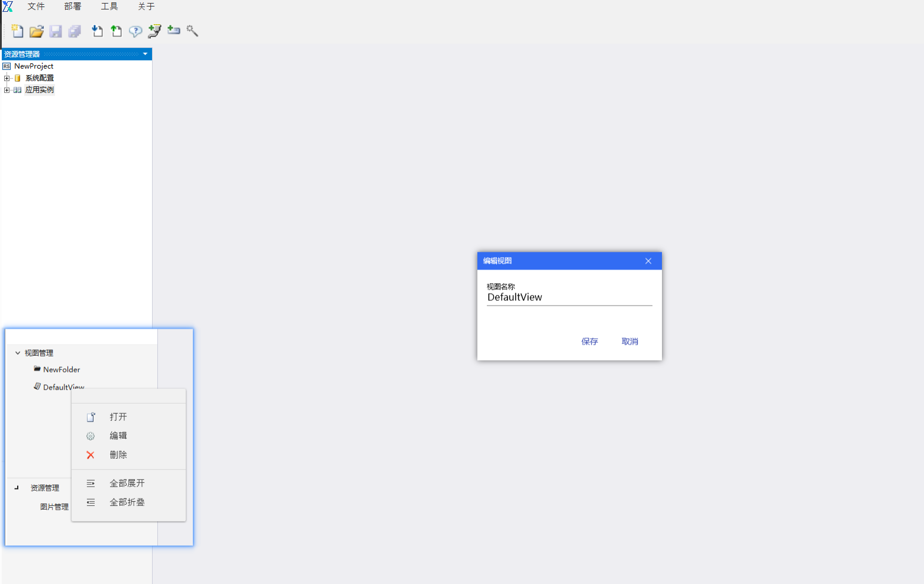The width and height of the screenshot is (924, 584).
Task: Expand the 应用实例 tree node
Action: tap(7, 90)
